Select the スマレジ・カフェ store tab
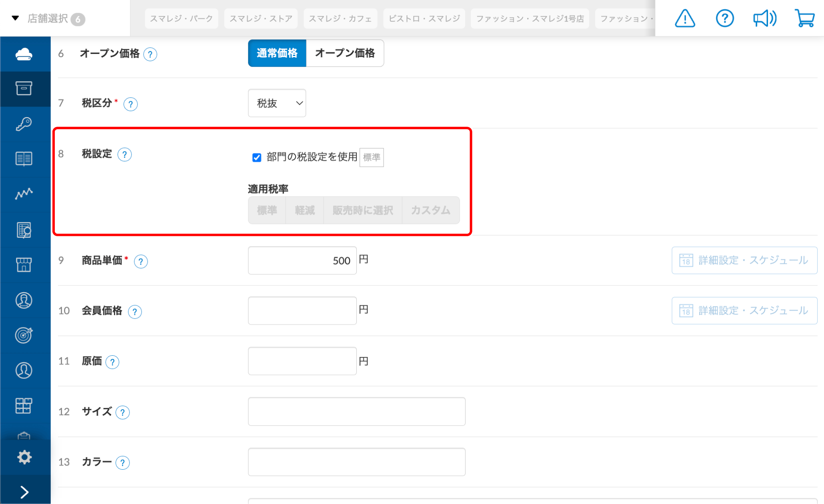 click(x=340, y=18)
